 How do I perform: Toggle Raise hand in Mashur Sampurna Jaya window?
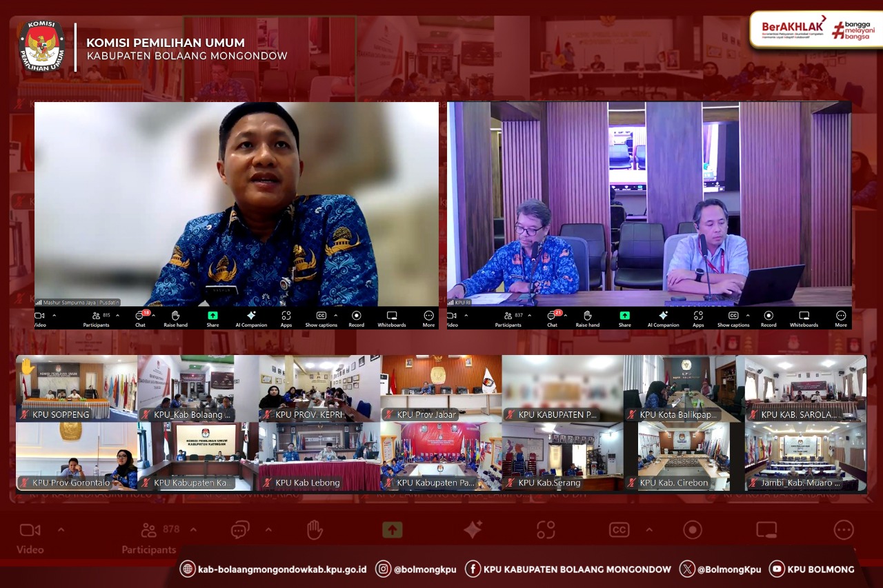tap(176, 317)
